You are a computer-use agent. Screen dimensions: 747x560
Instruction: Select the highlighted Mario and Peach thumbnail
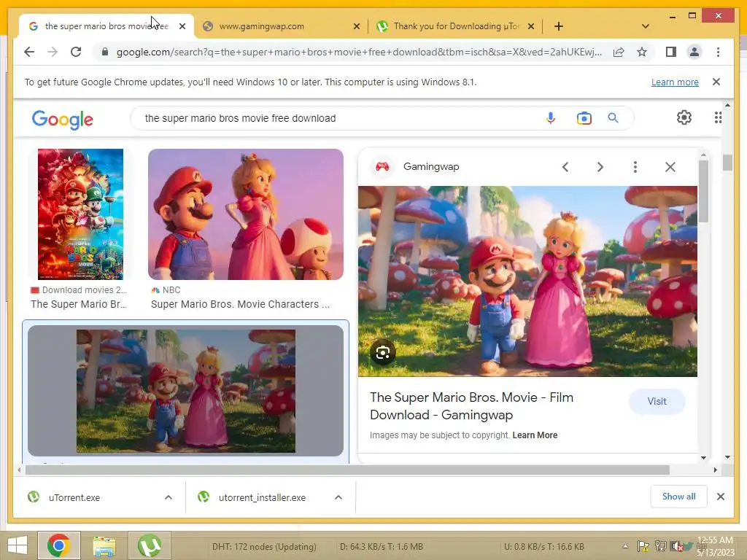(x=186, y=391)
